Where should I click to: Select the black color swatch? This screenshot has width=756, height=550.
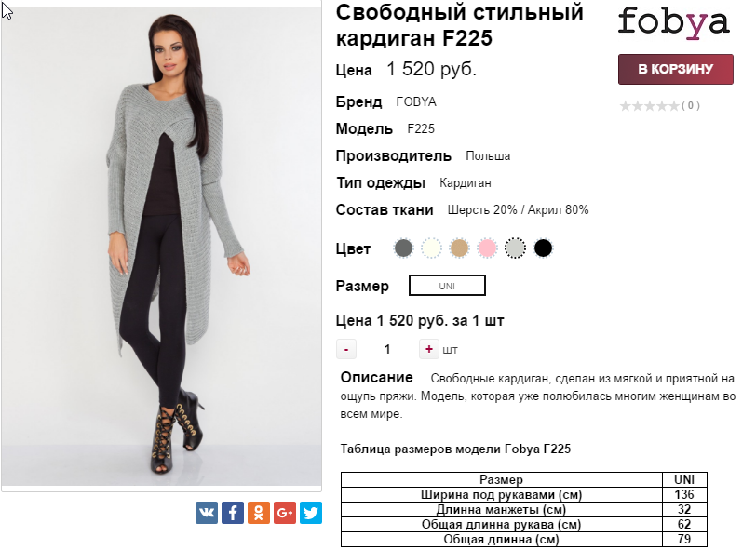pyautogui.click(x=543, y=248)
